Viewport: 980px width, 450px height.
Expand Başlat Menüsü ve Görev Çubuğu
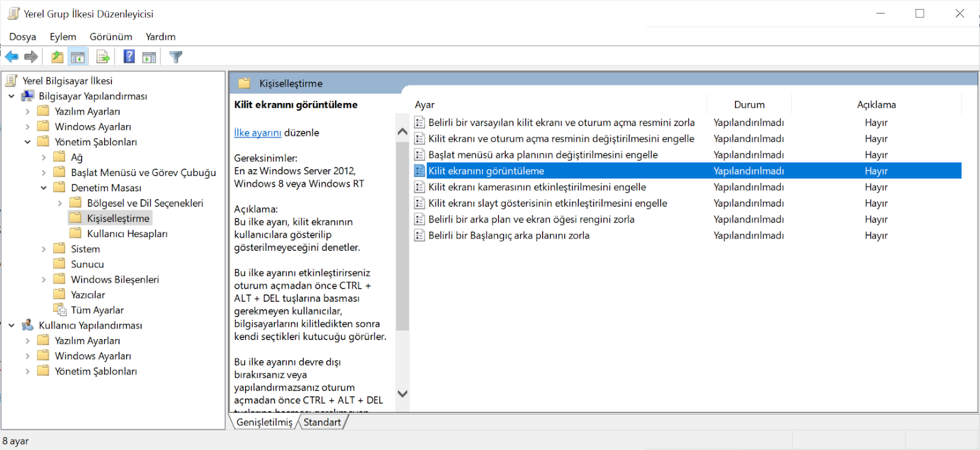[x=43, y=172]
